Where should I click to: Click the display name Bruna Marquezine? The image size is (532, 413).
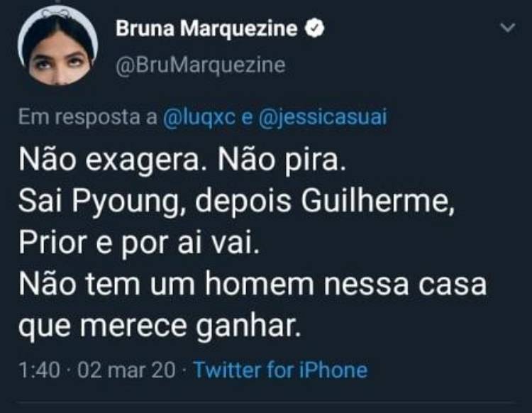[x=206, y=29]
